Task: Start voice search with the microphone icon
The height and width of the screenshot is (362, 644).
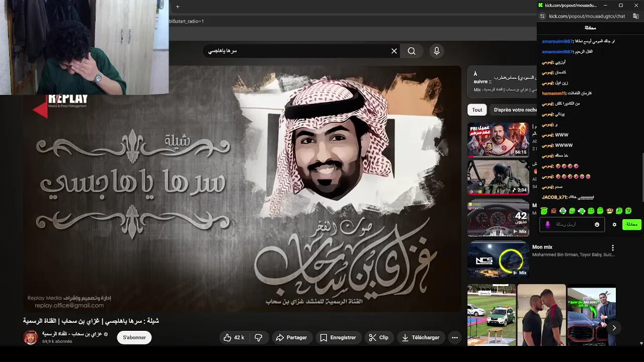Action: 437,51
